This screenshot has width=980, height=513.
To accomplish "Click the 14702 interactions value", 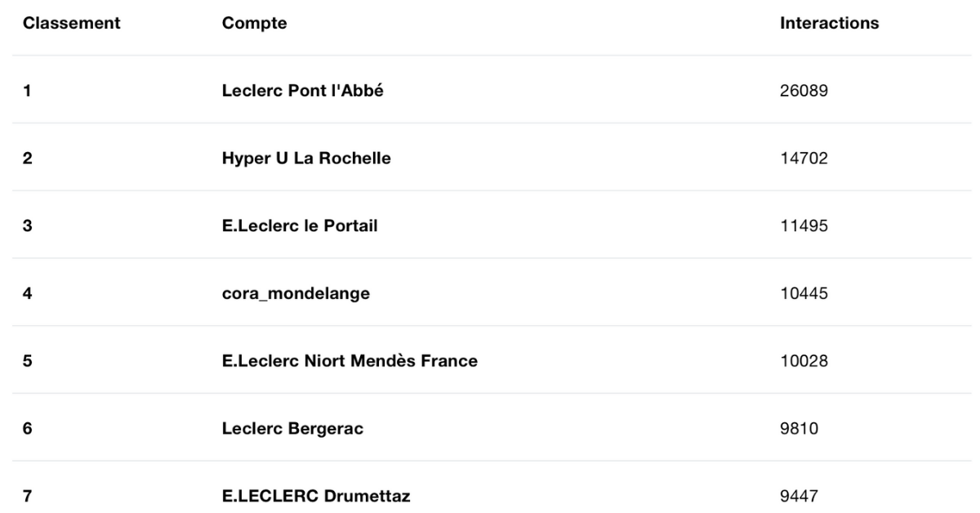I will click(804, 158).
